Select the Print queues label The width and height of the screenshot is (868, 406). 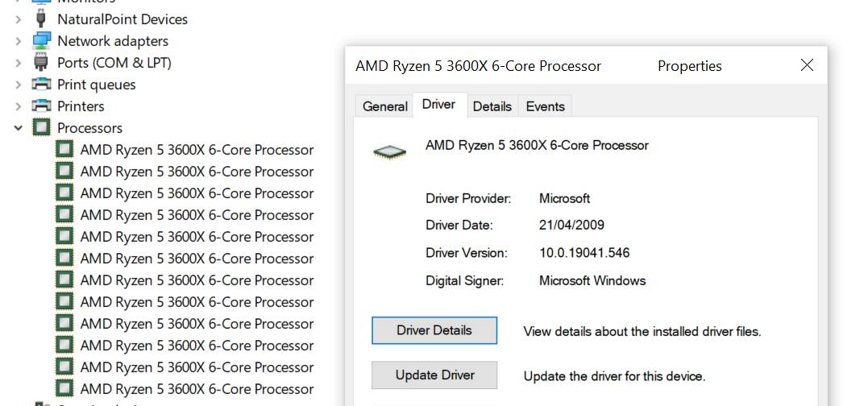coord(97,85)
